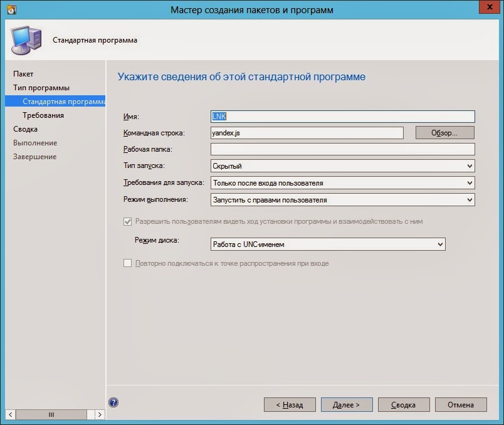Expand the Режим диска dropdown
Image resolution: width=504 pixels, height=425 pixels.
click(328, 244)
